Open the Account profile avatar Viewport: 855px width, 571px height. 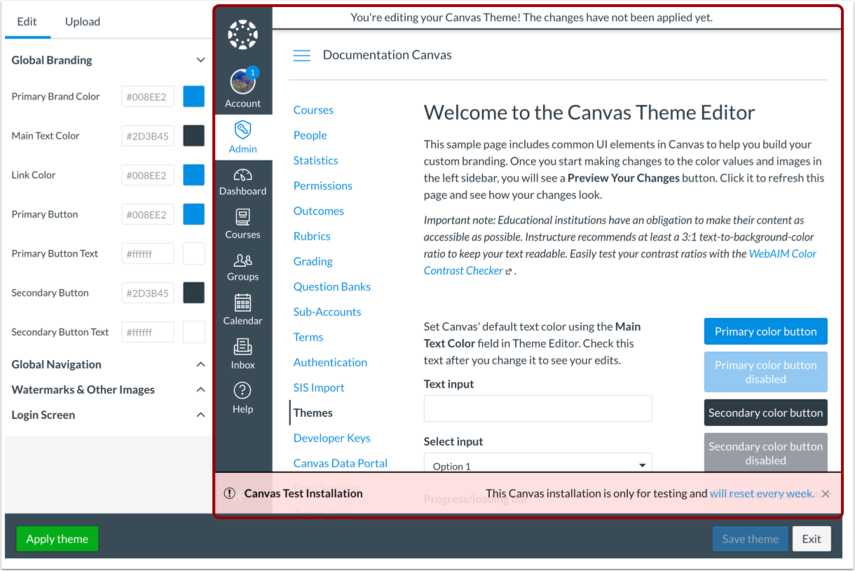tap(243, 82)
